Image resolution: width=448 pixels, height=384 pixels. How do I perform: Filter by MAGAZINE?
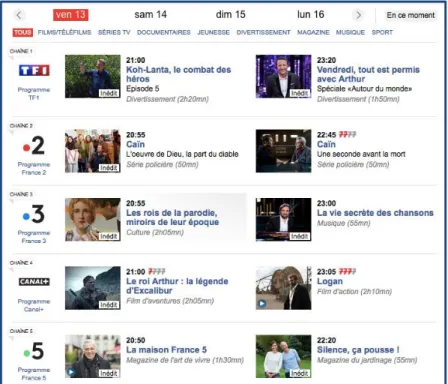(313, 32)
